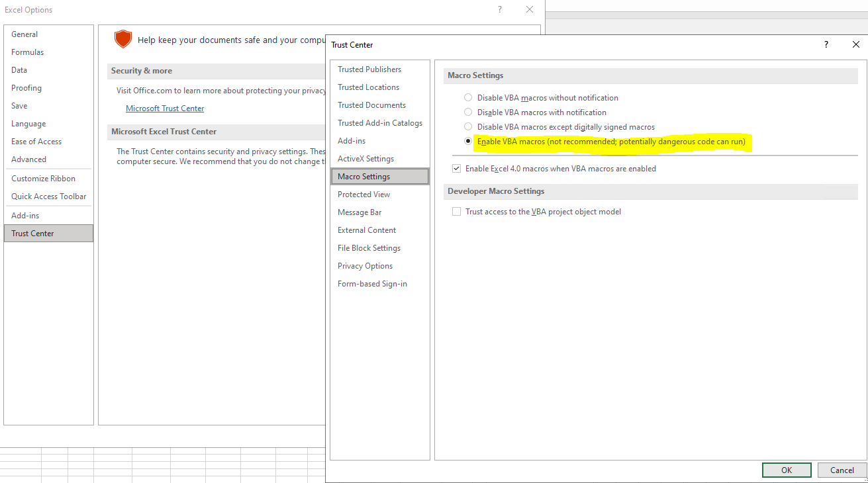Open Save category in Excel Options
This screenshot has height=483, width=868.
[48, 106]
